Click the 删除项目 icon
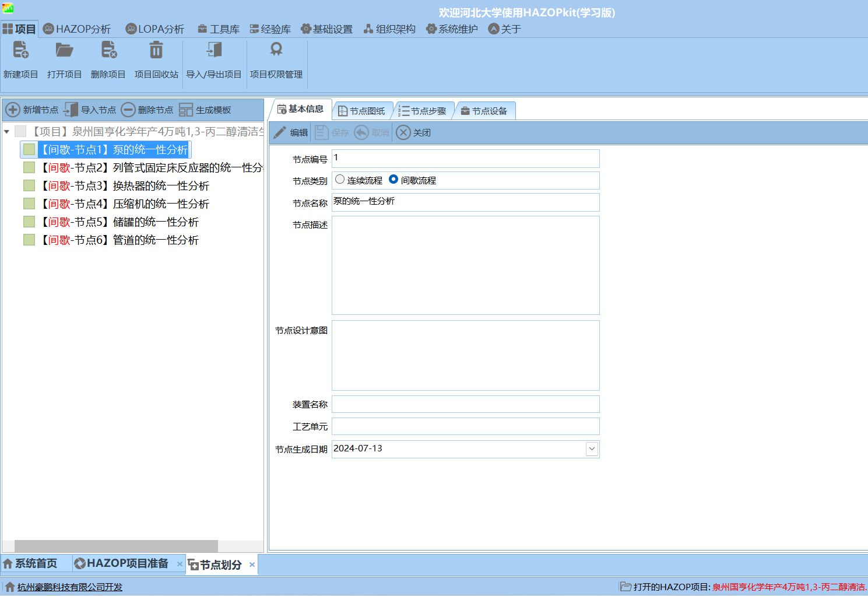This screenshot has width=868, height=596. tap(109, 50)
